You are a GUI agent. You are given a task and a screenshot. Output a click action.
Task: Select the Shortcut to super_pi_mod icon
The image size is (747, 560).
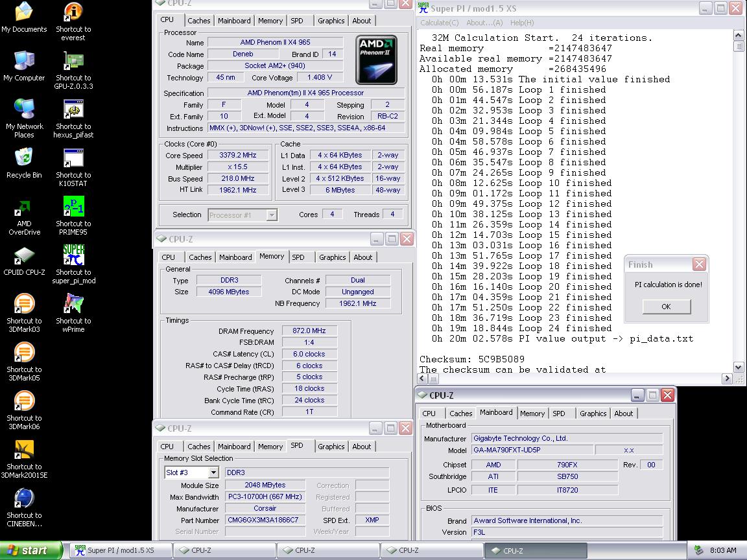73,264
